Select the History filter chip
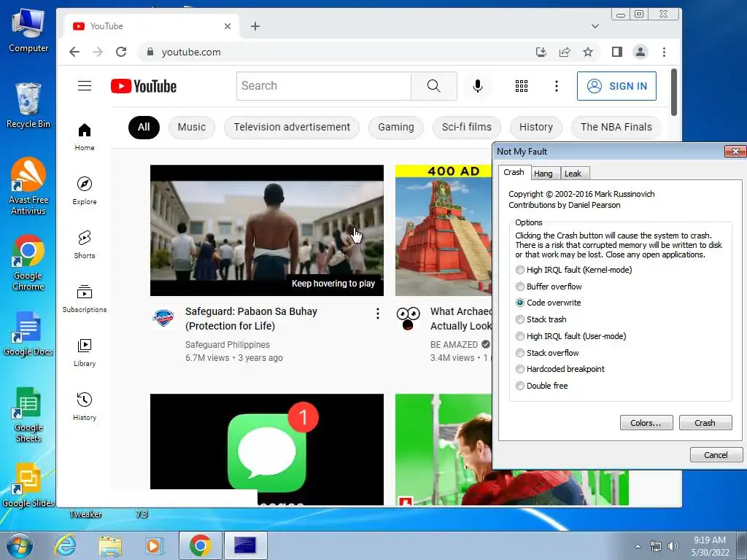The image size is (747, 560). (536, 127)
